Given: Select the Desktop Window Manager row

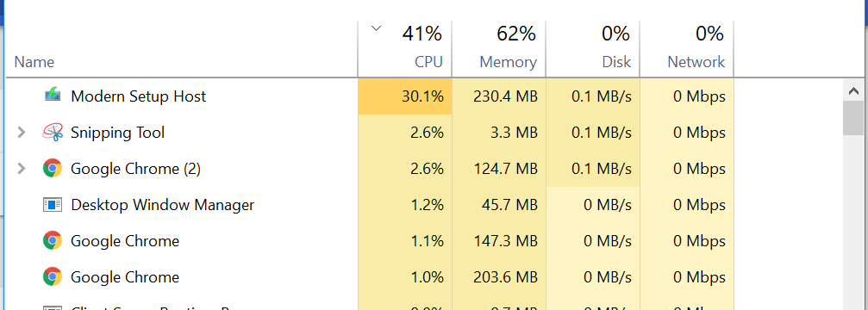Looking at the screenshot, I should coord(370,204).
